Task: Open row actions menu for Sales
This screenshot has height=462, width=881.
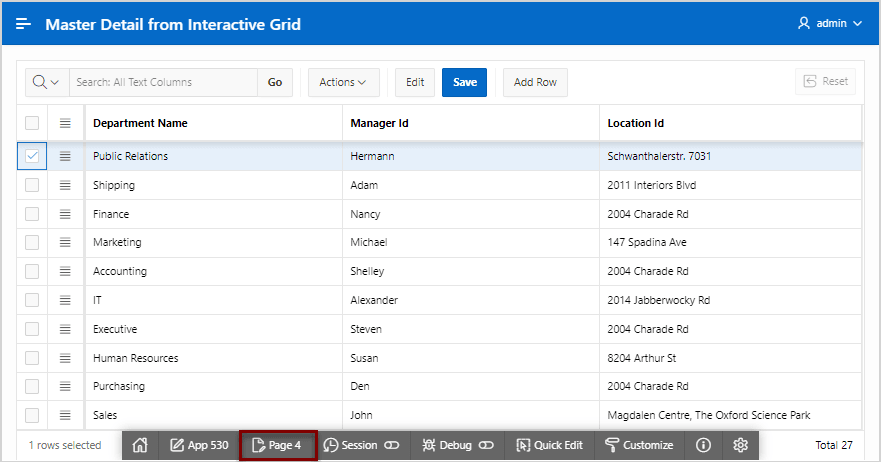Action: pyautogui.click(x=65, y=415)
